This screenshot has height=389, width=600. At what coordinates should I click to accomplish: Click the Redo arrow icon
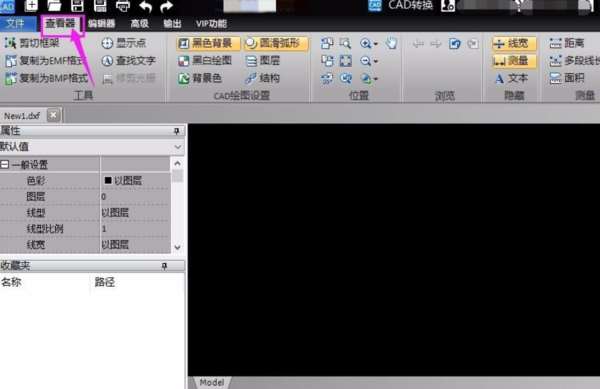[166, 6]
